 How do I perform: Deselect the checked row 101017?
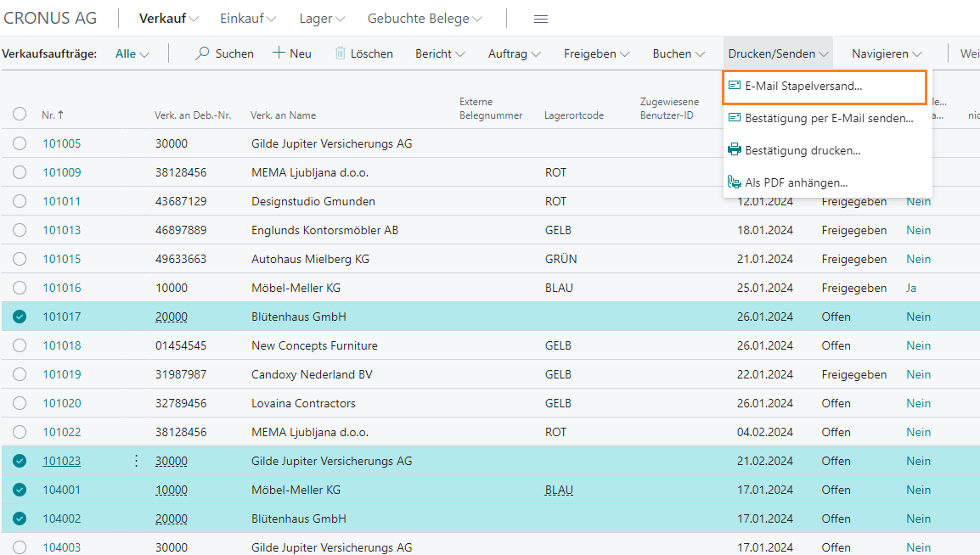coord(20,317)
